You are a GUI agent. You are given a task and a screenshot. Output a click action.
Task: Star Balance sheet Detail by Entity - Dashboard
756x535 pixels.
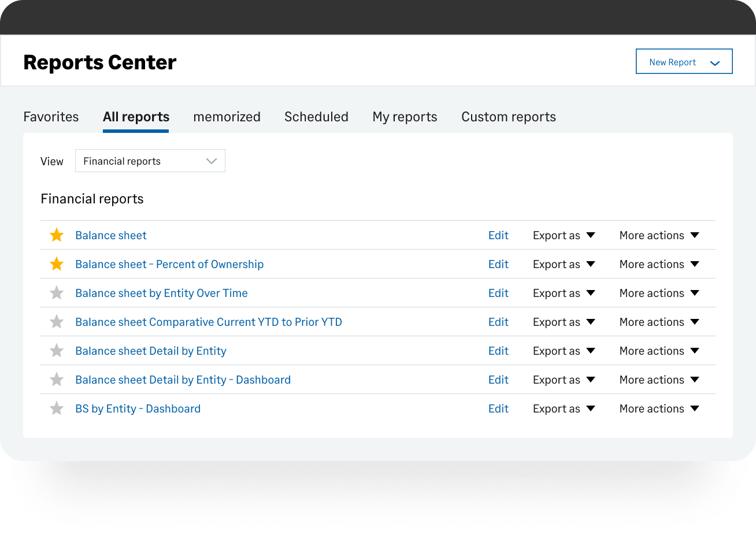[57, 380]
